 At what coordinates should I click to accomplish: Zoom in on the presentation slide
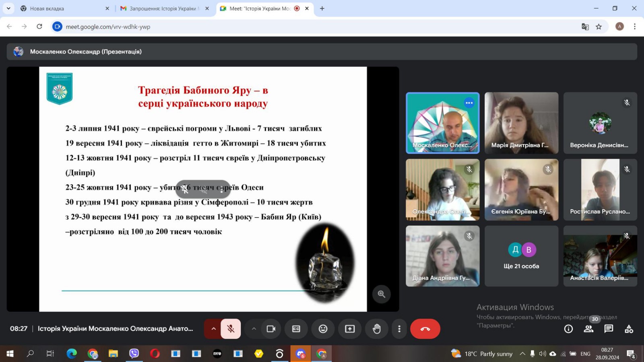[x=381, y=294]
